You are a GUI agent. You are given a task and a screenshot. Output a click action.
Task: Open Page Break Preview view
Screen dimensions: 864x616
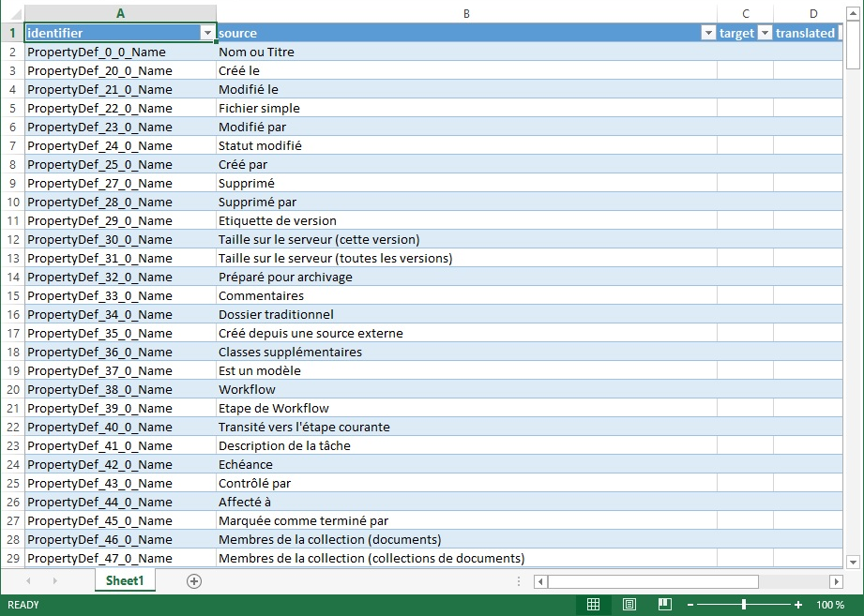coord(664,605)
